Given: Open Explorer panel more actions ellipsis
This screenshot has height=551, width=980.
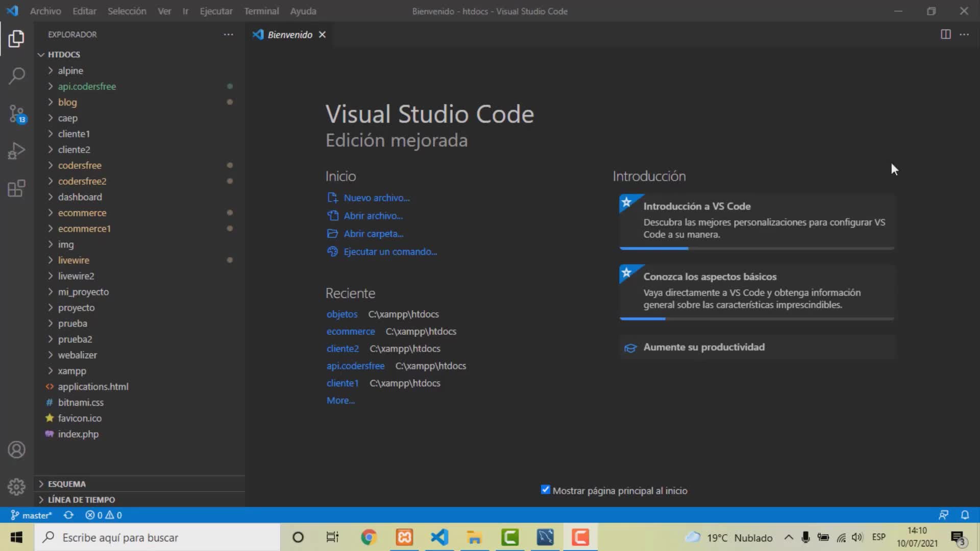Looking at the screenshot, I should (x=228, y=35).
